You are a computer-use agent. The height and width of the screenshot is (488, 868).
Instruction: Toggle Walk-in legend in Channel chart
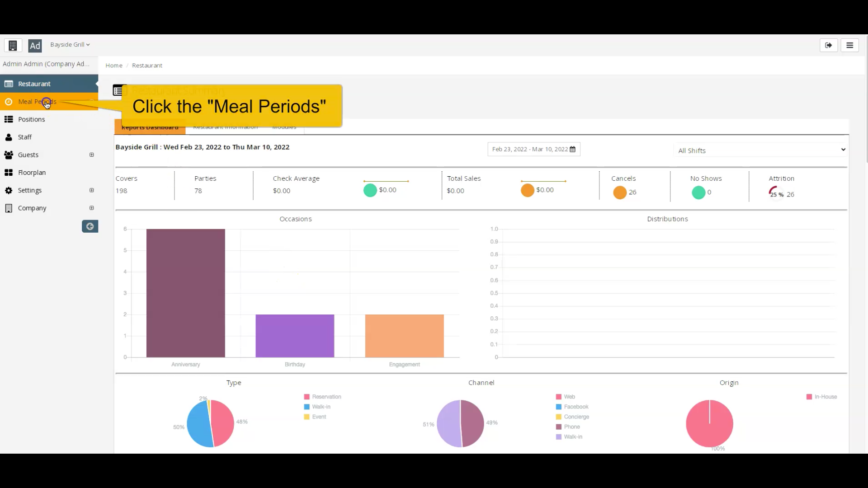[x=569, y=436]
